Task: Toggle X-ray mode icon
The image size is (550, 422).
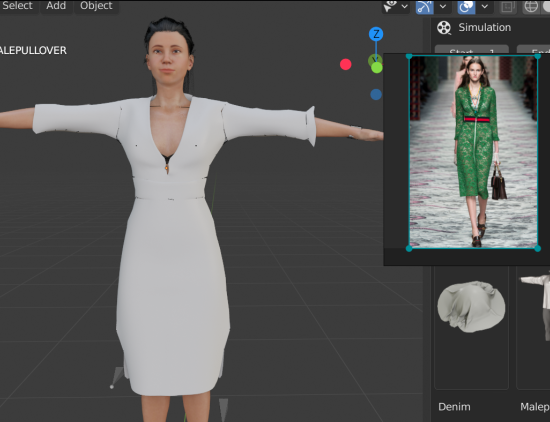Action: [508, 6]
